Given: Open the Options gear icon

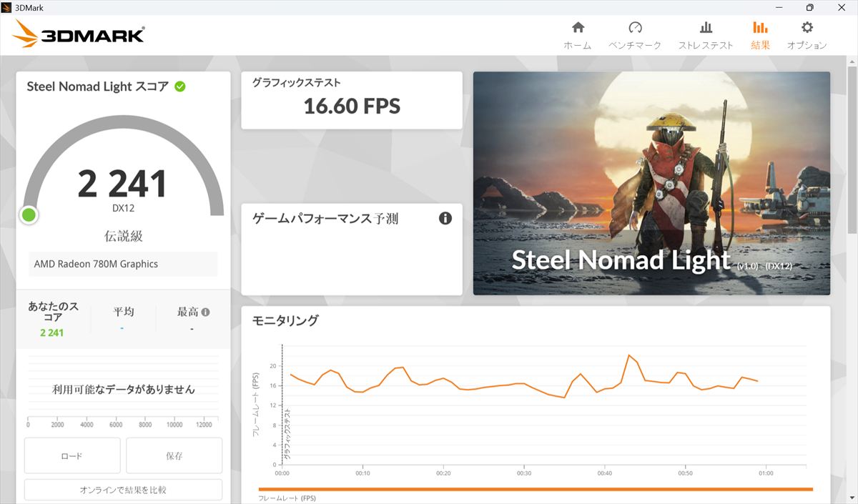Looking at the screenshot, I should click(807, 28).
